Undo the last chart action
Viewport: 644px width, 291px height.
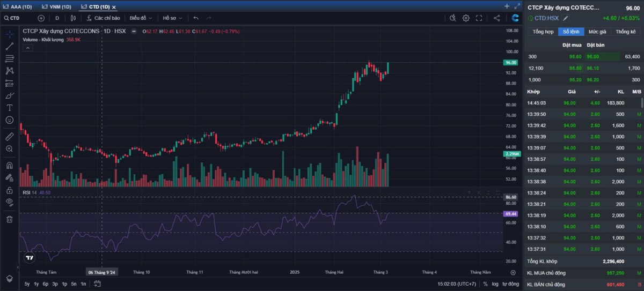196,18
